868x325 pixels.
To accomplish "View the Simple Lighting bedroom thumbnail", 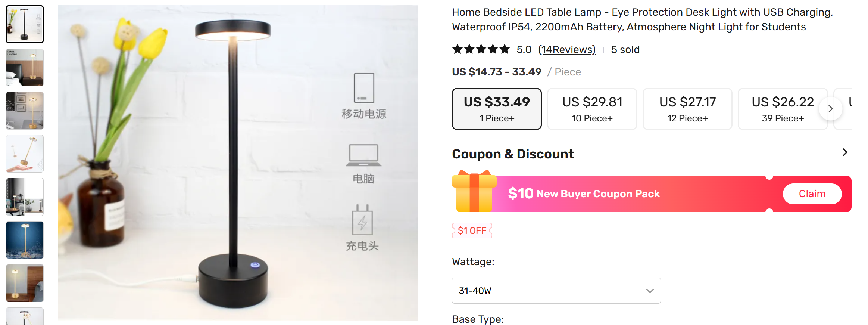I will (x=25, y=68).
